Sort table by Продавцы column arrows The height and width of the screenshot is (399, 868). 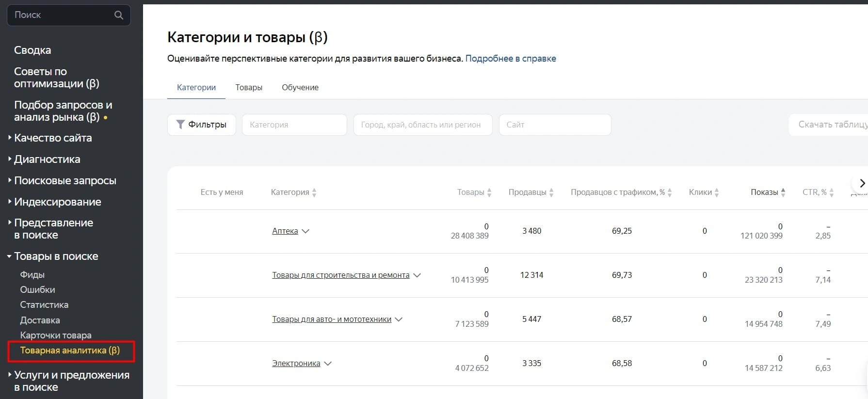tap(551, 192)
